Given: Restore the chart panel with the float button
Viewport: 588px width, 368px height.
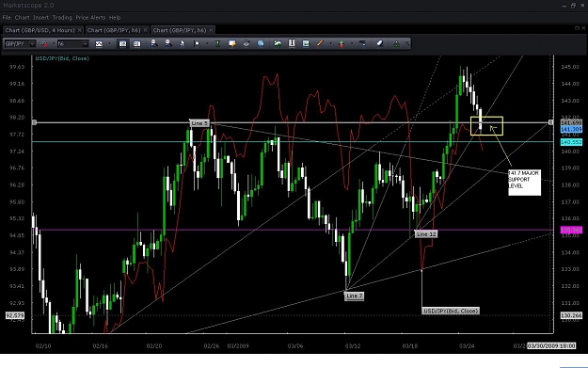Looking at the screenshot, I should pyautogui.click(x=577, y=28).
